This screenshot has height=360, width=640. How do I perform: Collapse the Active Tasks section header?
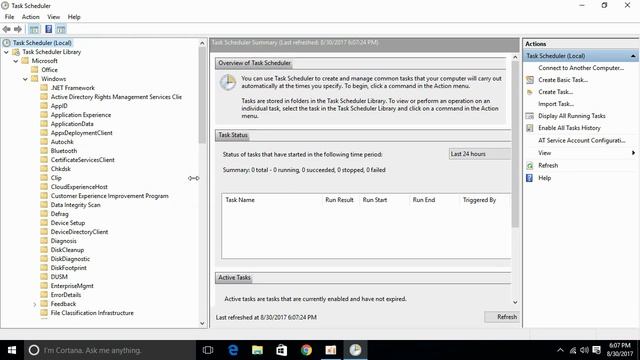(x=234, y=278)
